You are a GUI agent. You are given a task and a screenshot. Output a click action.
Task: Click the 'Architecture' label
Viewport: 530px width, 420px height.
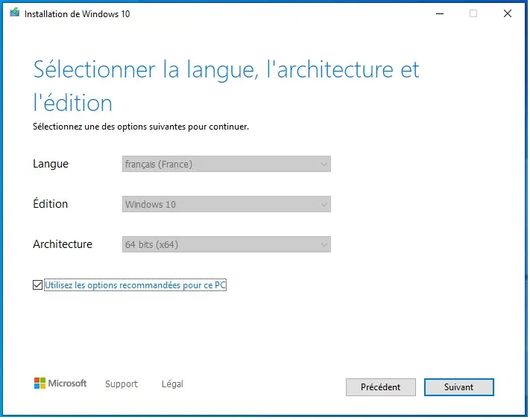point(63,245)
